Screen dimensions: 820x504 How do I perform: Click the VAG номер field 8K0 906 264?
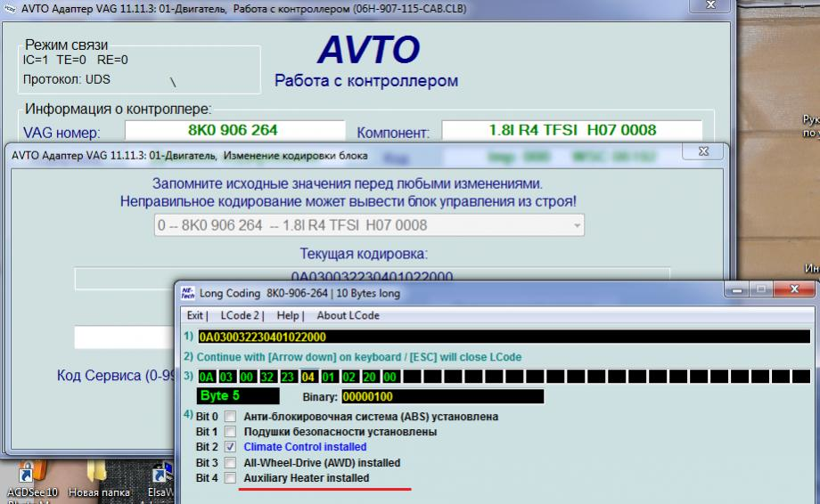point(234,130)
